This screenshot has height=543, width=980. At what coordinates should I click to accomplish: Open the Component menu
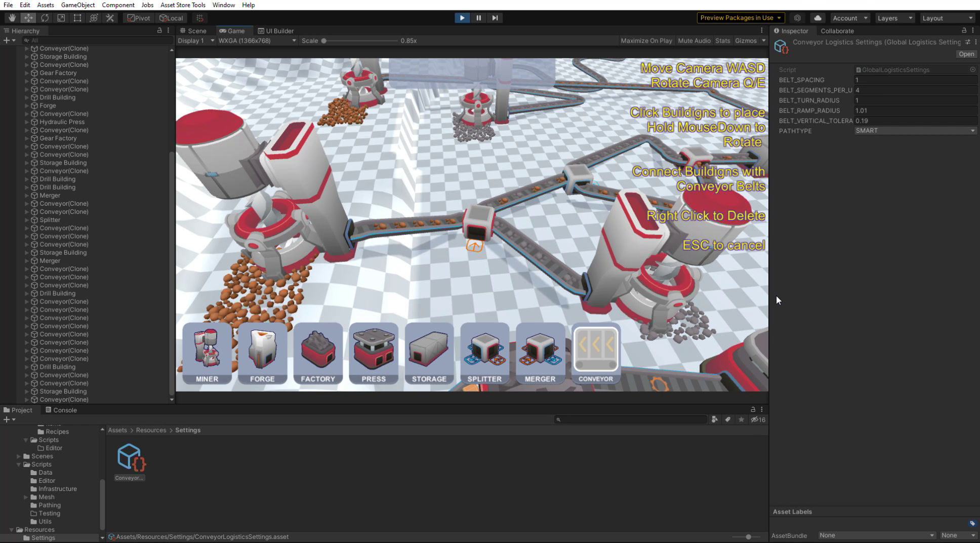(118, 5)
